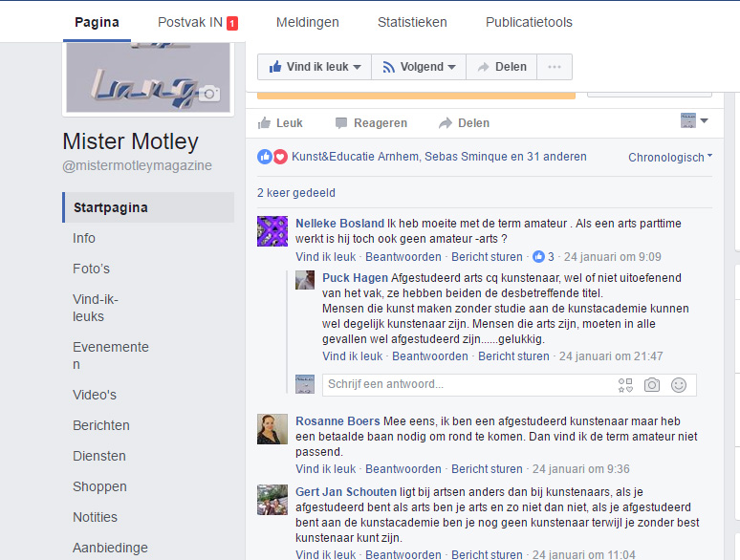Switch to the Postvak IN tab

[197, 22]
